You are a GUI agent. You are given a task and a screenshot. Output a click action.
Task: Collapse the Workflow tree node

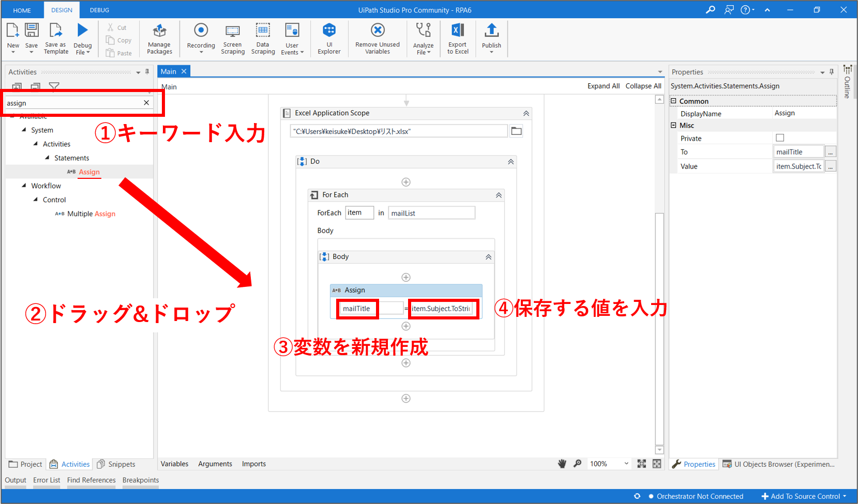click(24, 186)
